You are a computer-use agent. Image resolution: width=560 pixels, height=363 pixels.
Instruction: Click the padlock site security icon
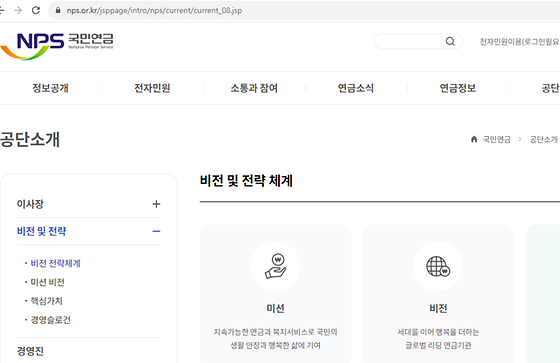[58, 10]
